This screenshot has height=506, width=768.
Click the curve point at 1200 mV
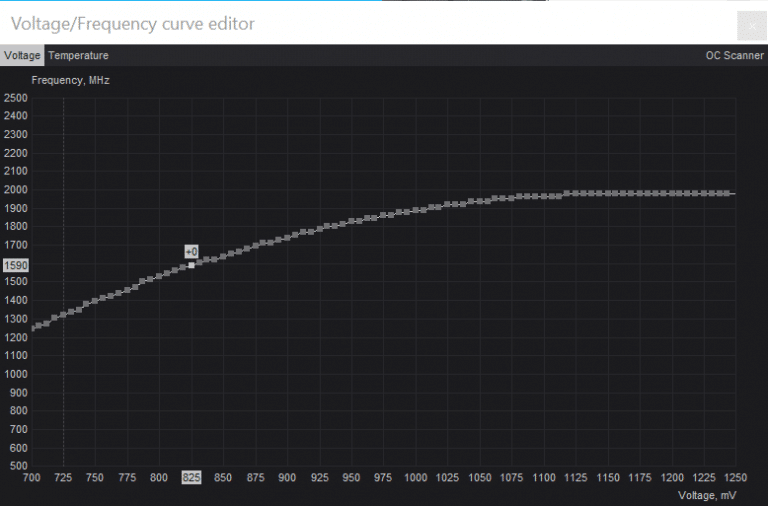coord(671,193)
